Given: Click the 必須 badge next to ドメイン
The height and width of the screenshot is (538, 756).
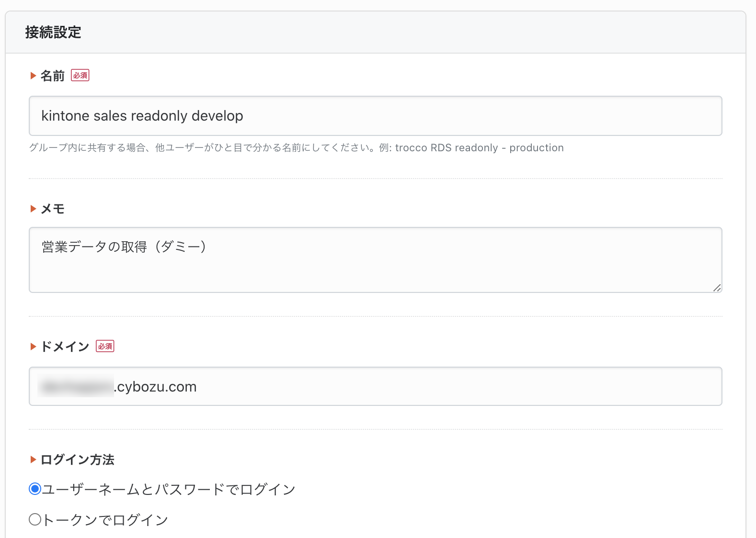Looking at the screenshot, I should pyautogui.click(x=105, y=346).
